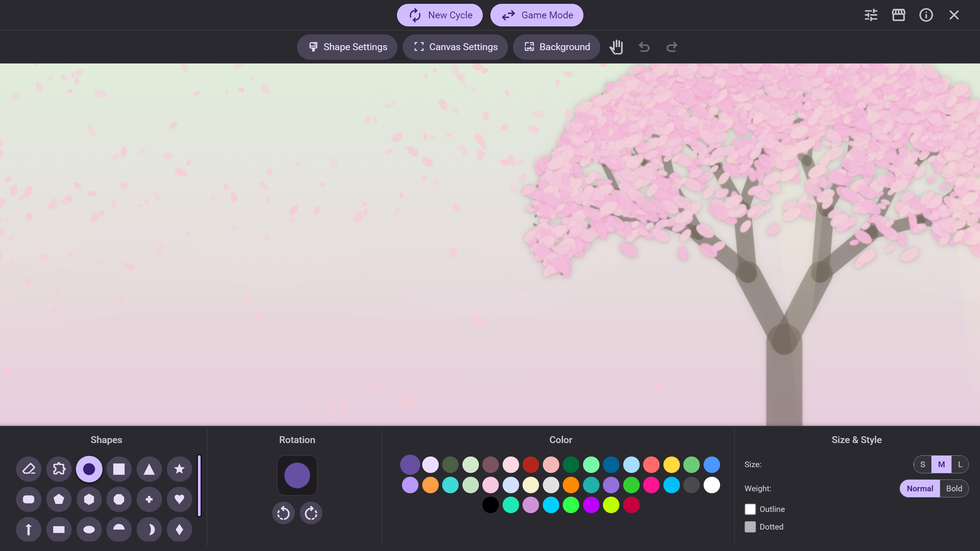The width and height of the screenshot is (980, 551).
Task: Open Canvas Settings
Action: [x=455, y=47]
